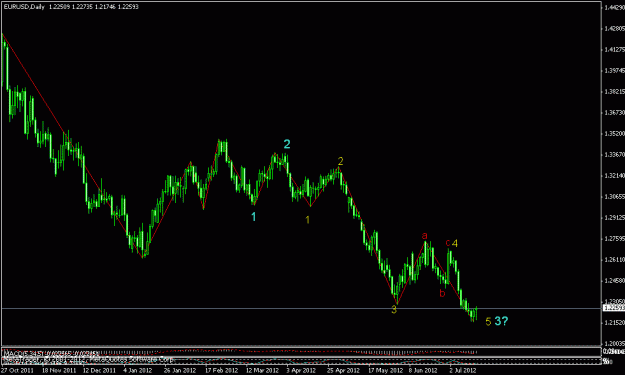Select the cyan wave label "2"
This screenshot has width=625, height=375.
pos(287,144)
